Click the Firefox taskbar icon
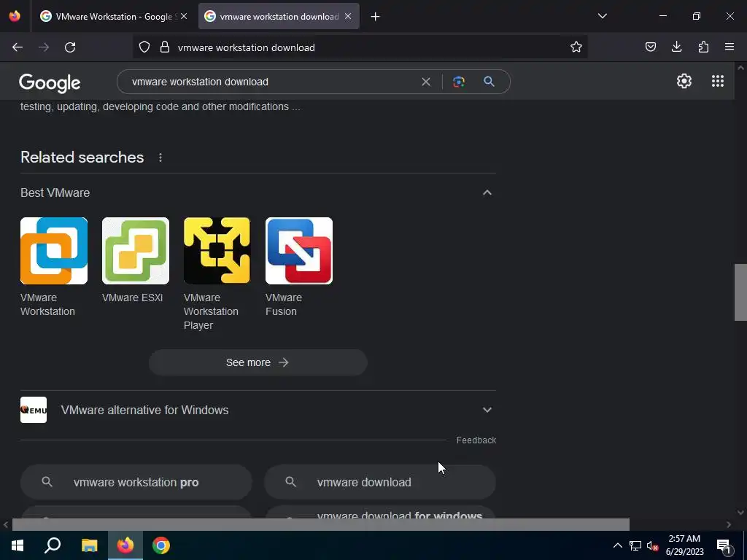This screenshot has width=747, height=560. (125, 545)
